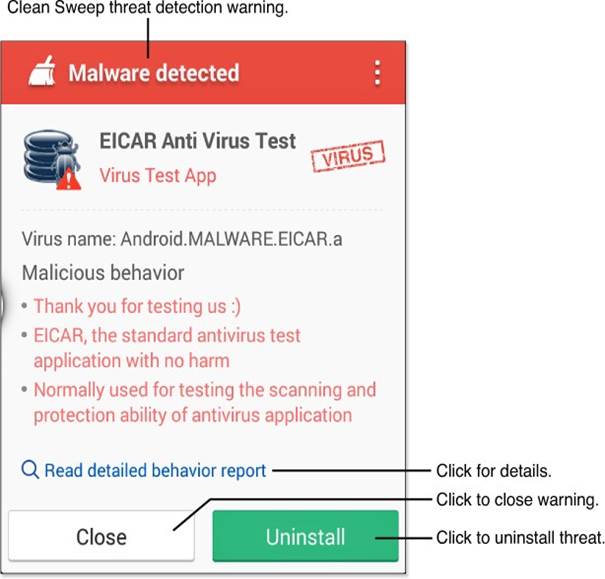
Task: Click the Normally used for testing bullet
Action: tap(204, 402)
